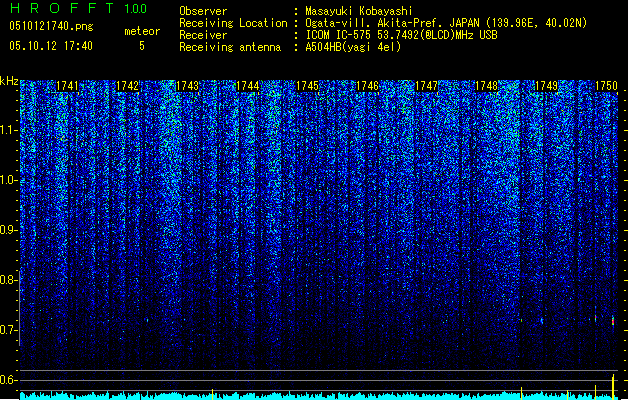
Task: Click the Receiving antenna label
Action: coord(230,47)
